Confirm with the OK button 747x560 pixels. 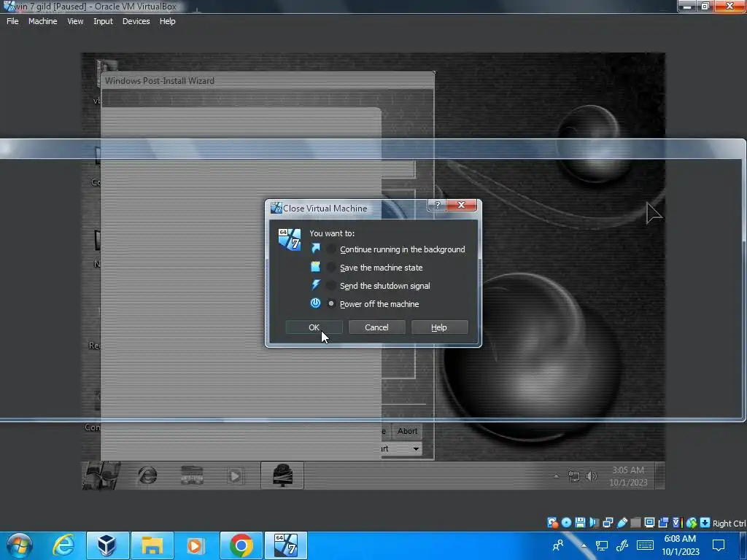[314, 327]
